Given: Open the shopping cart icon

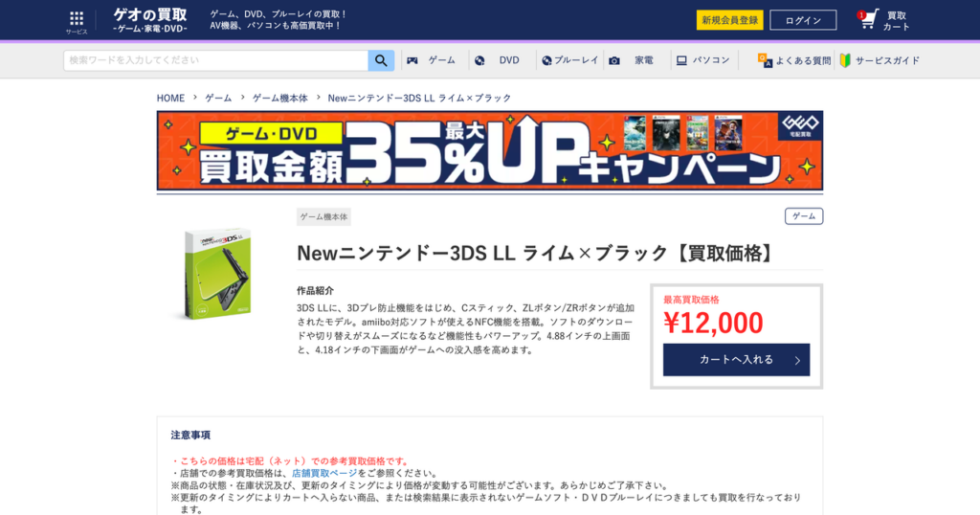Looking at the screenshot, I should [x=867, y=19].
